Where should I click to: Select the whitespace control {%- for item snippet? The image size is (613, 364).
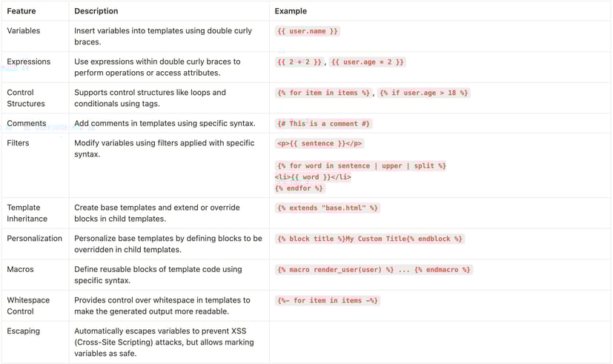point(328,301)
